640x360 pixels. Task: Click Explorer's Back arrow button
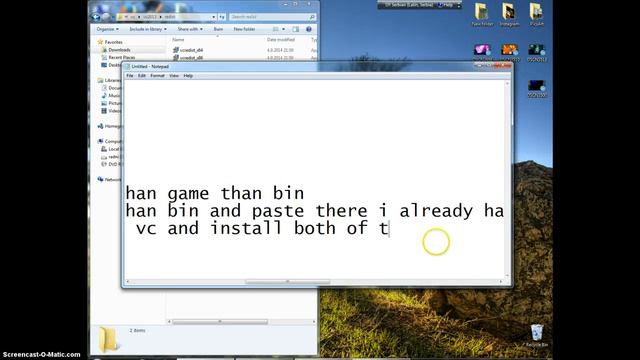pos(96,17)
